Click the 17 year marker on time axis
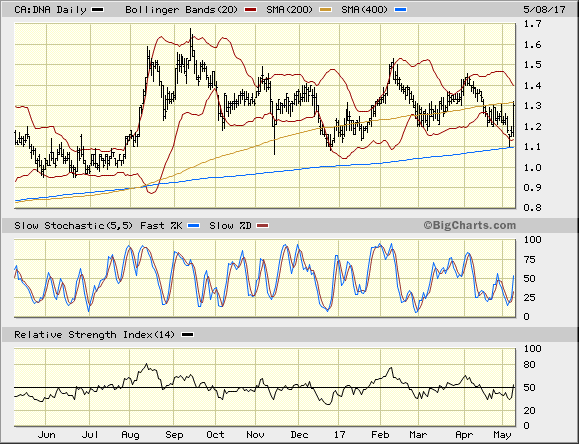Image resolution: width=579 pixels, height=444 pixels. tap(339, 434)
